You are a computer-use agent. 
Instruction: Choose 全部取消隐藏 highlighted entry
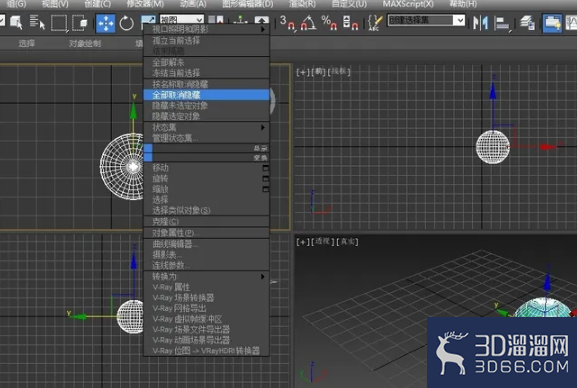pos(206,95)
